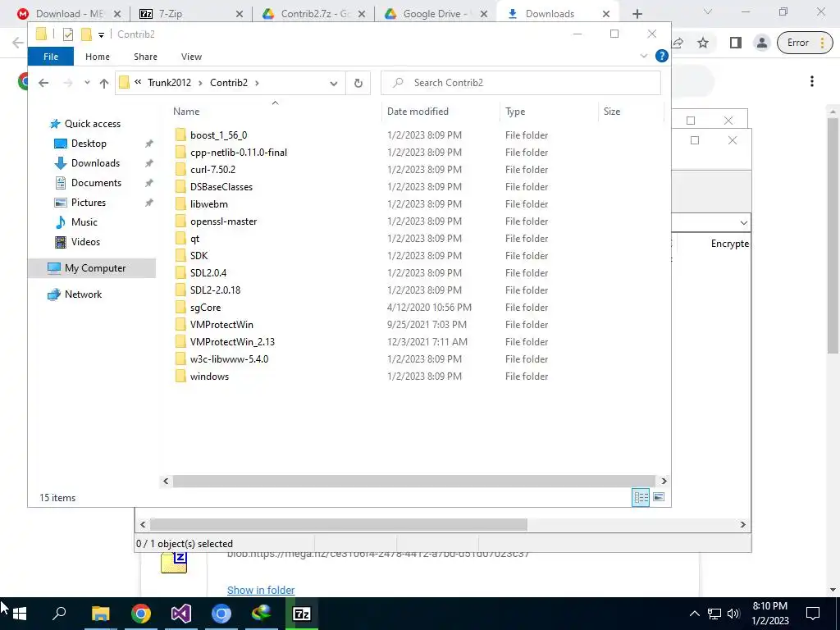
Task: Open the address bar history dropdown
Action: 334,84
